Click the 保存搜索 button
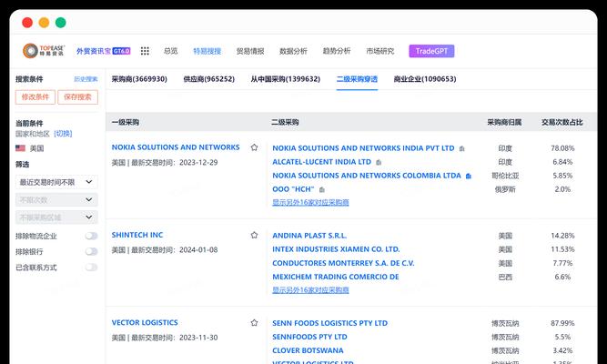The width and height of the screenshot is (607, 364). click(78, 97)
